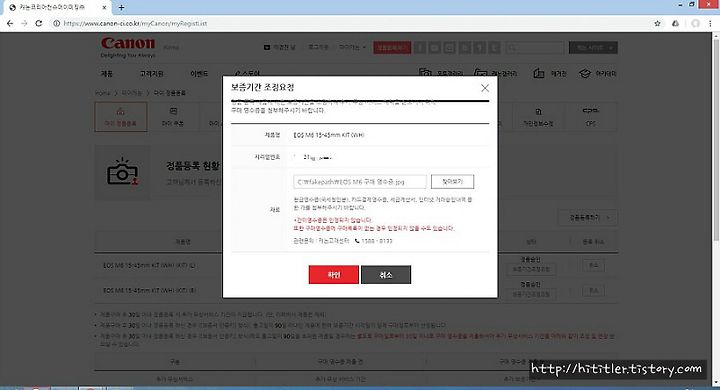Select the CPS tab
Viewport: 720px width, 390px height.
[591, 117]
